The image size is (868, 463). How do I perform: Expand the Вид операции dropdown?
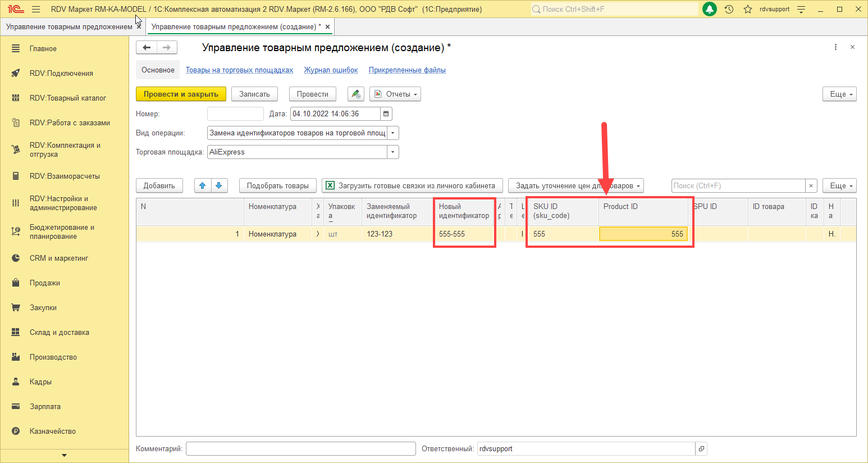tap(392, 133)
